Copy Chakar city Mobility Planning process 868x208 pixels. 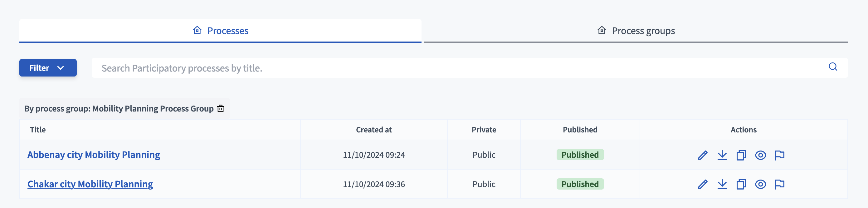click(x=741, y=184)
